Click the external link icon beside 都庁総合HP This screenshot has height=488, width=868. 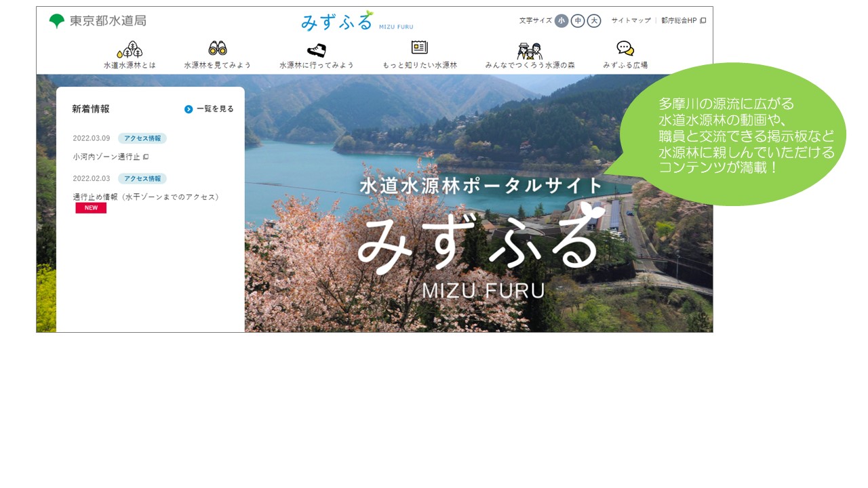(x=703, y=20)
